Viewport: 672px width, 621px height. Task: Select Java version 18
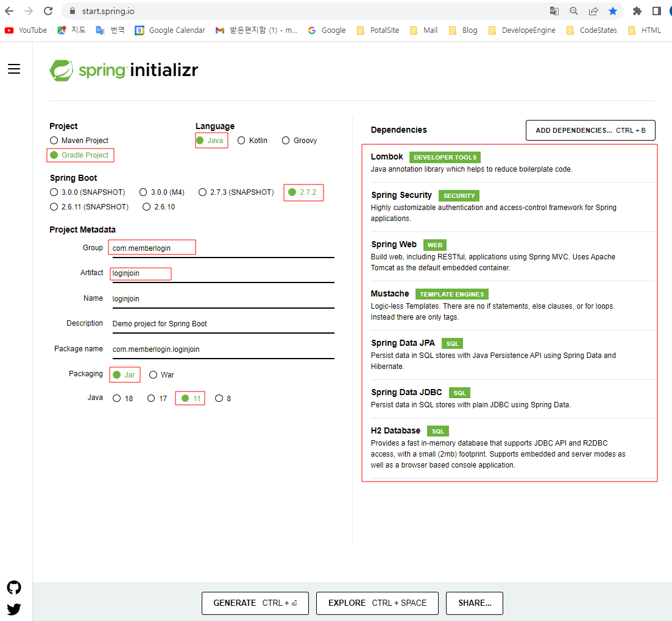pyautogui.click(x=123, y=398)
